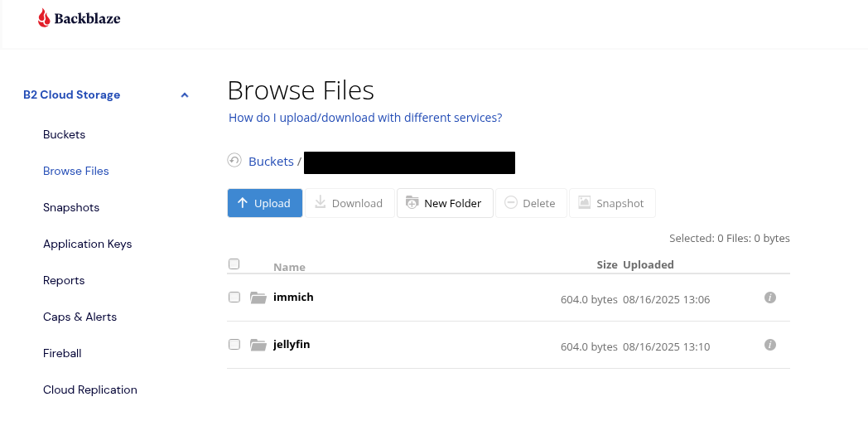Screen dimensions: 868x421
Task: Click the Buckets breadcrumb link
Action: point(271,162)
